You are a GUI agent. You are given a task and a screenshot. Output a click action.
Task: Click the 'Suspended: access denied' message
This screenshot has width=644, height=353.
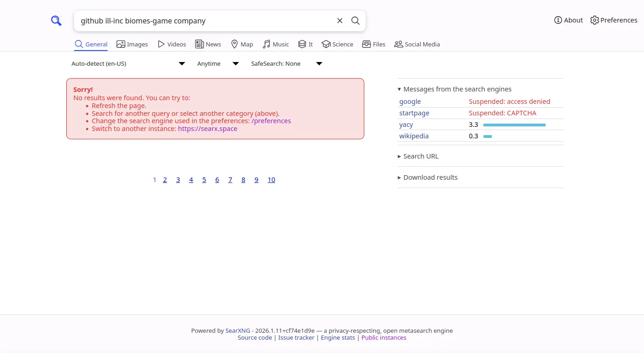tap(509, 102)
